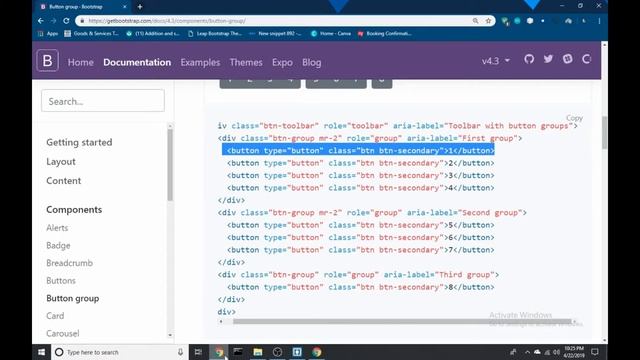The width and height of the screenshot is (640, 360).
Task: Click taskbar clock and date
Action: (x=574, y=352)
